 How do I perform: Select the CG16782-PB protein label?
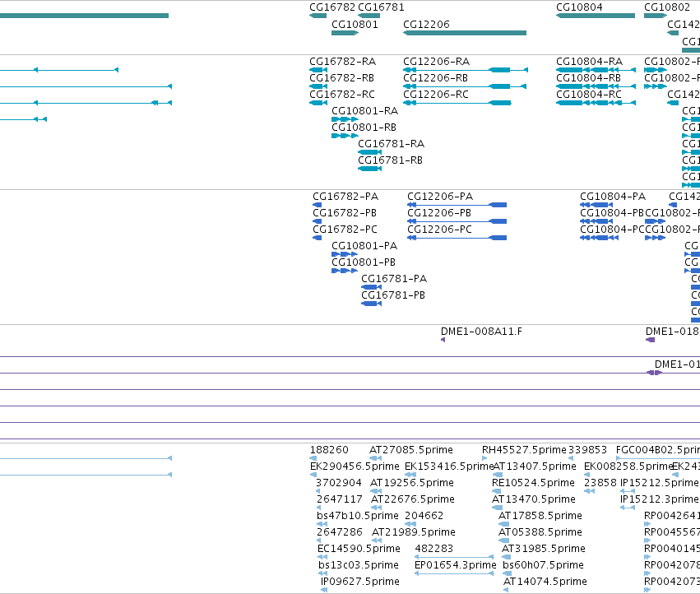[x=345, y=212]
